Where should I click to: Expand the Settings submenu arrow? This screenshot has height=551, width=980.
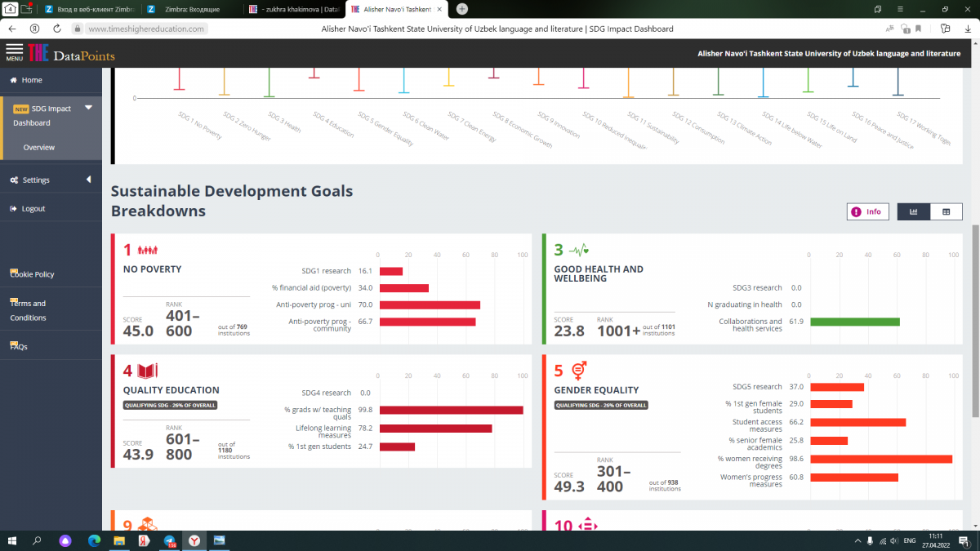pos(88,180)
